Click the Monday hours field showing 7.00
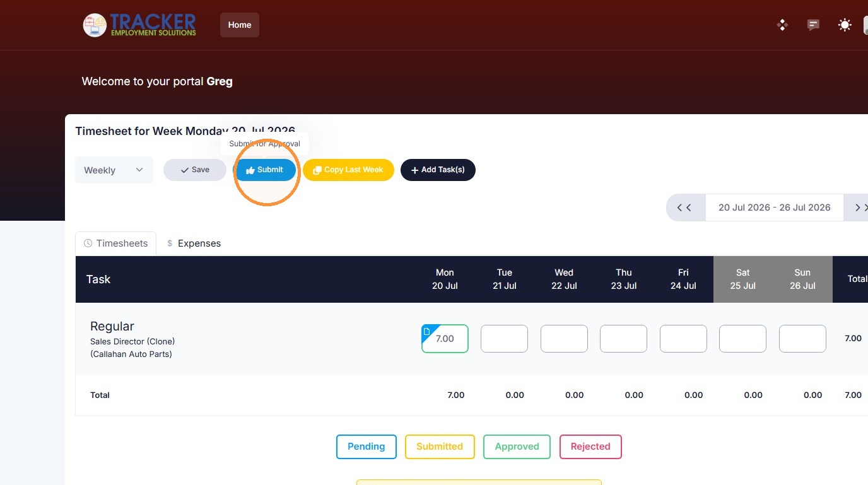 click(x=445, y=339)
